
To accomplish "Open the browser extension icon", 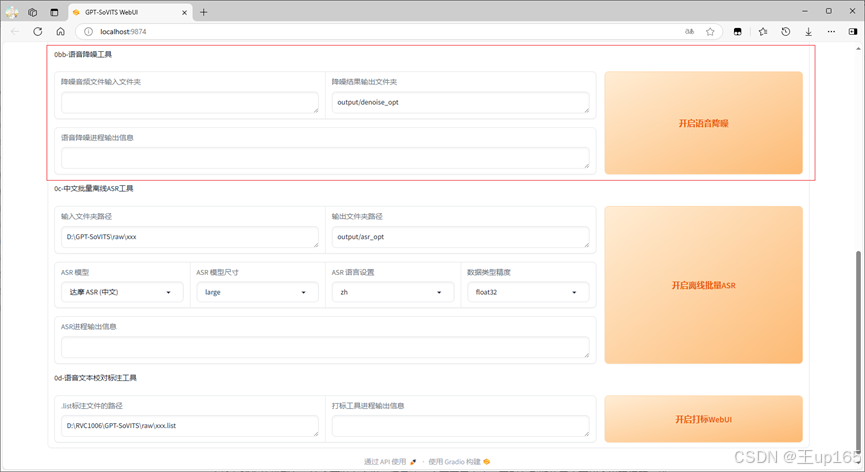I will pyautogui.click(x=738, y=31).
